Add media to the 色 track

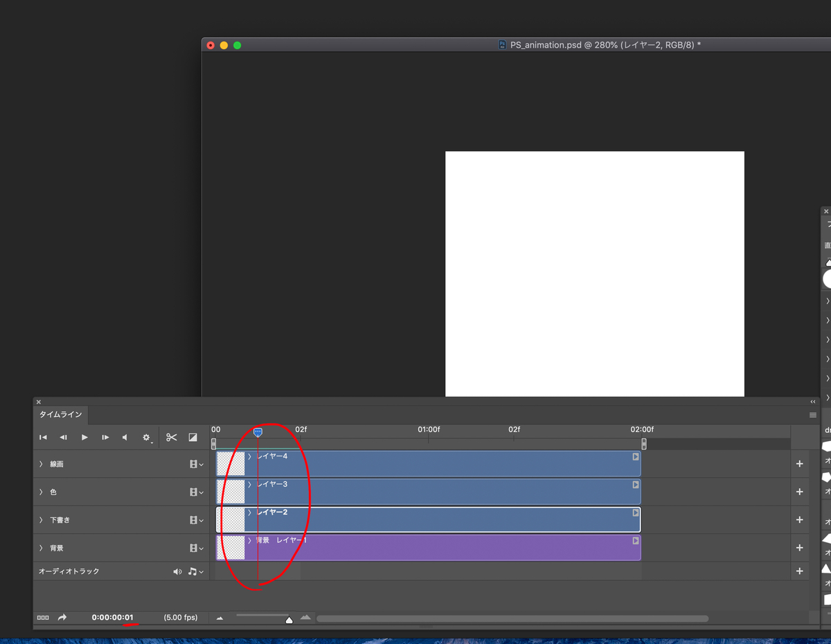tap(800, 492)
